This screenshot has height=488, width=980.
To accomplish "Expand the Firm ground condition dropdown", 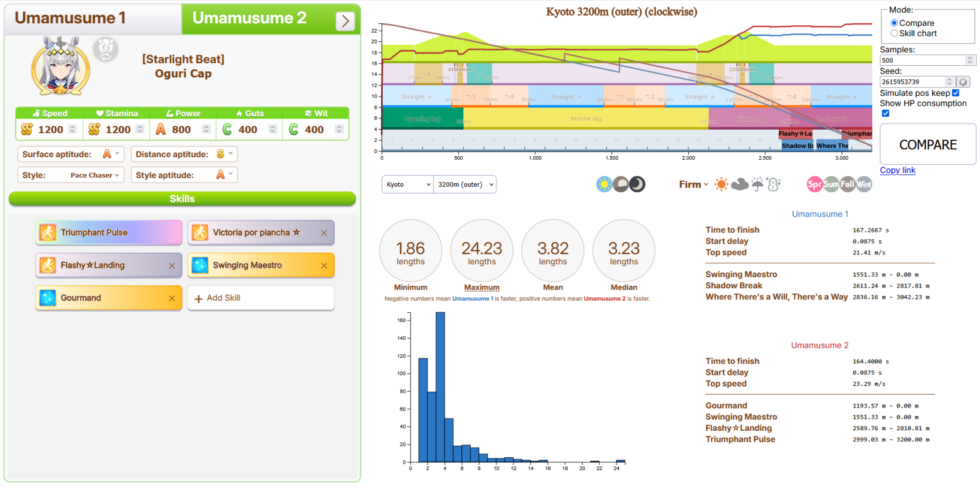I will point(693,184).
